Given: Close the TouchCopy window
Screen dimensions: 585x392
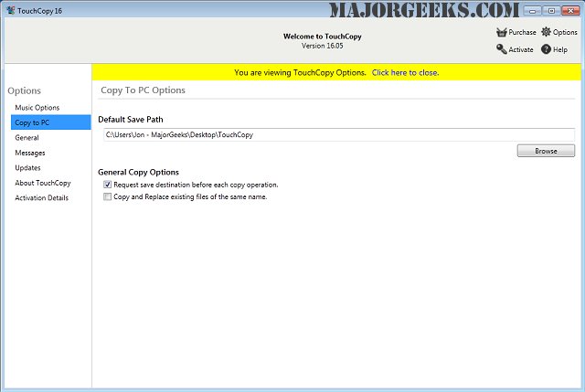Looking at the screenshot, I should (570, 11).
